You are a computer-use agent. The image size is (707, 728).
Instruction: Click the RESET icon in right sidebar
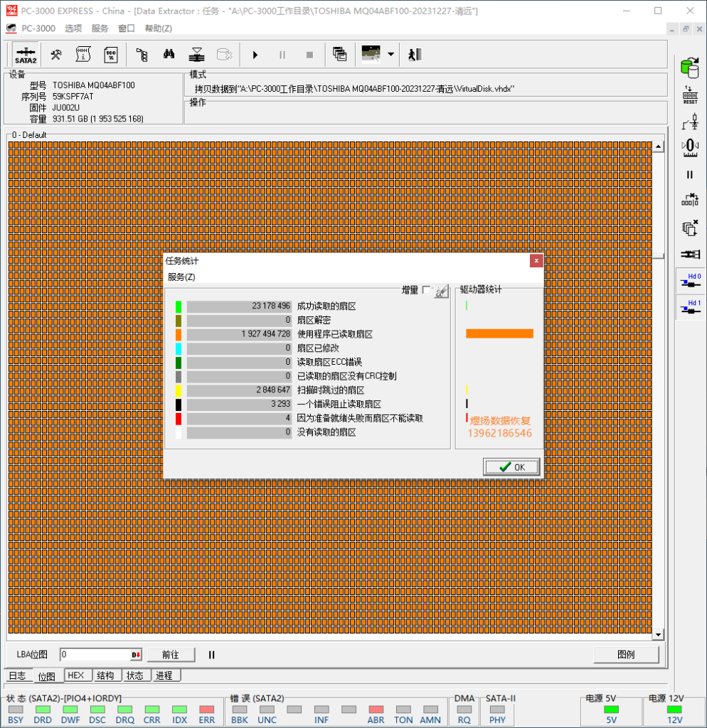click(689, 95)
